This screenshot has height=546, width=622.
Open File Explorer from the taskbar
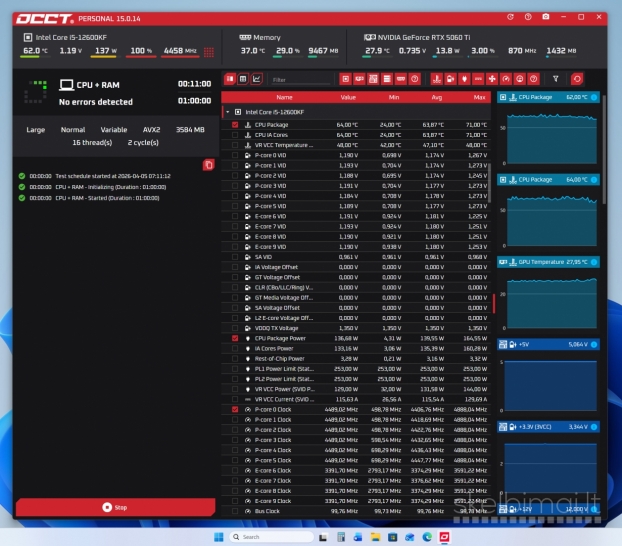pos(375,537)
